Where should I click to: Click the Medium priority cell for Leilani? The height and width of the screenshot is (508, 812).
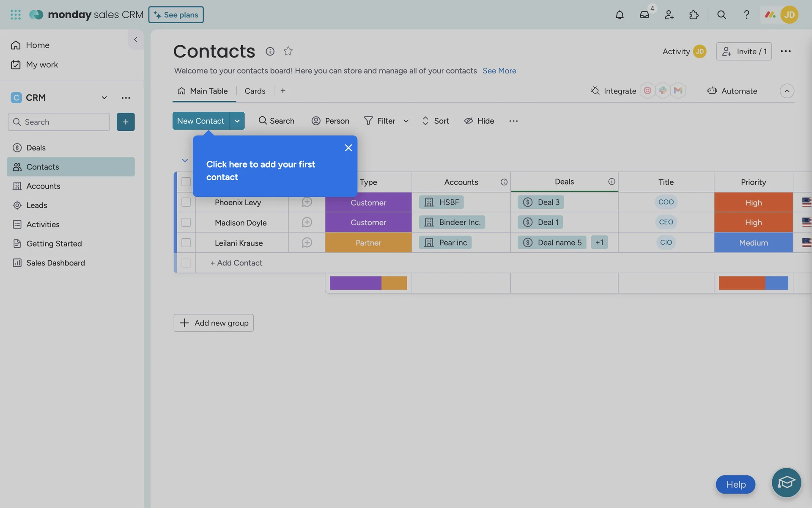[753, 243]
